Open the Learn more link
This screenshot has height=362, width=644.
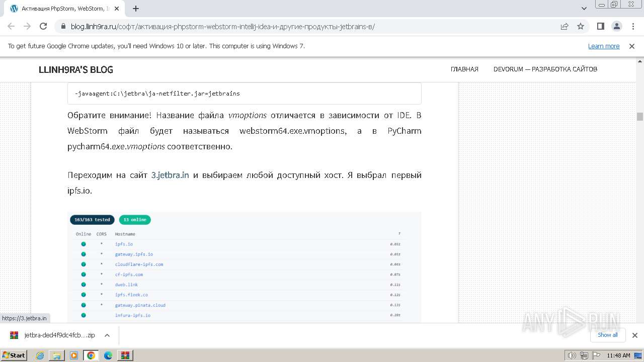604,46
